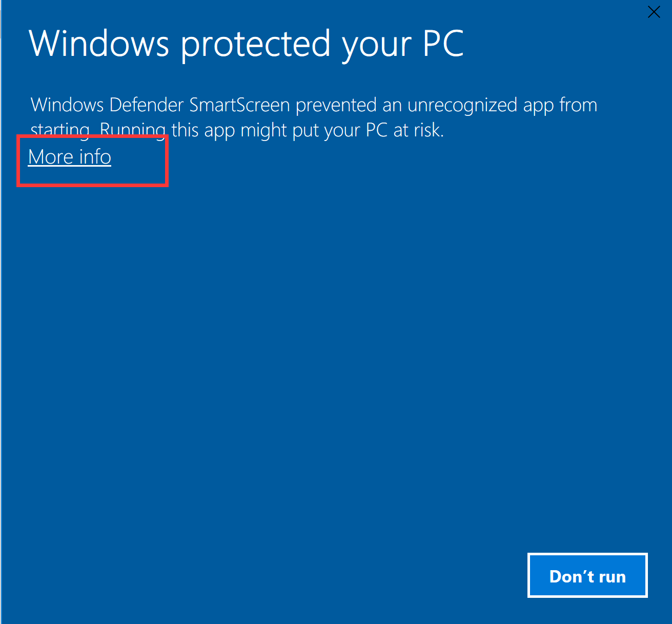Close the SmartScreen dialog with X
This screenshot has width=672, height=624.
click(x=654, y=12)
